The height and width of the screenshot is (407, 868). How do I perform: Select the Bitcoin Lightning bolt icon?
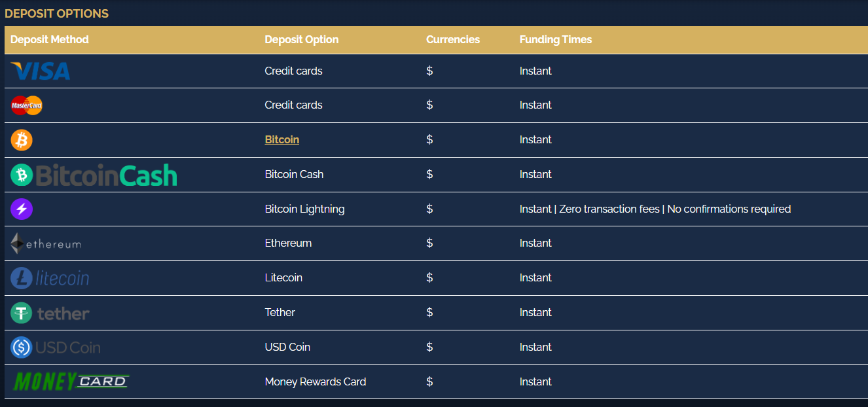pyautogui.click(x=22, y=209)
